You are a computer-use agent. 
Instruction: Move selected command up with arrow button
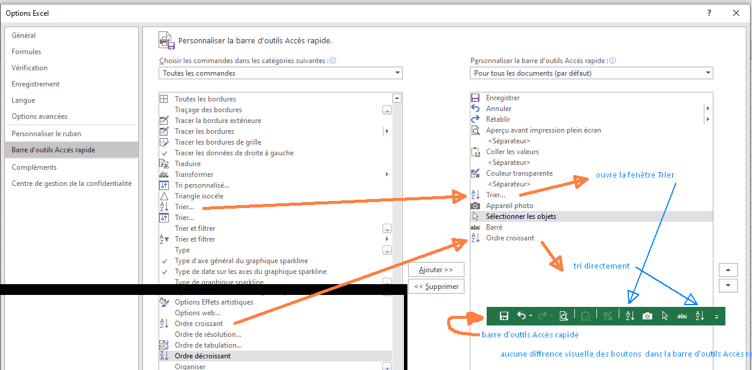point(728,270)
